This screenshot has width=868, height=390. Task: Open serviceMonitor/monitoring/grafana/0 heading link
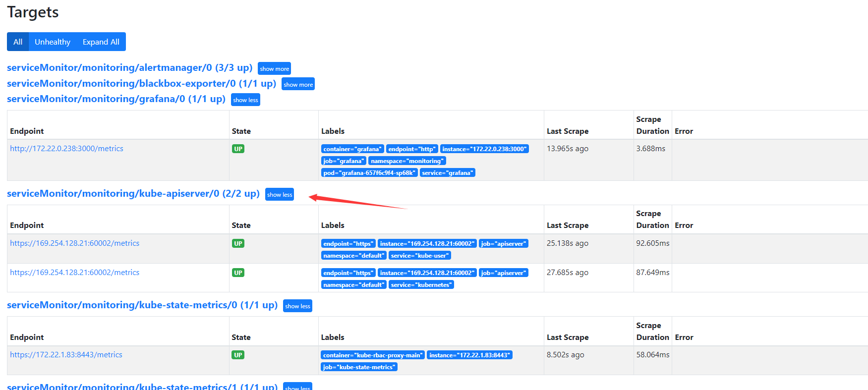(116, 99)
